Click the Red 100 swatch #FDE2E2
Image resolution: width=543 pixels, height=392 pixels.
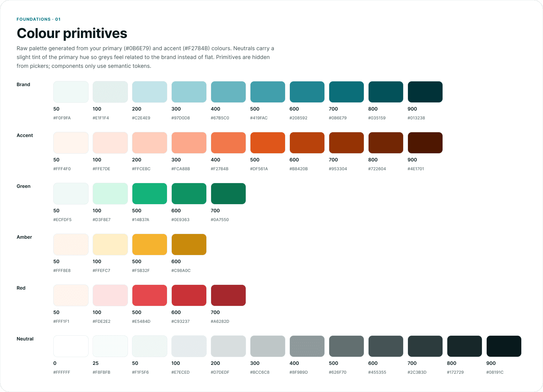pos(110,295)
